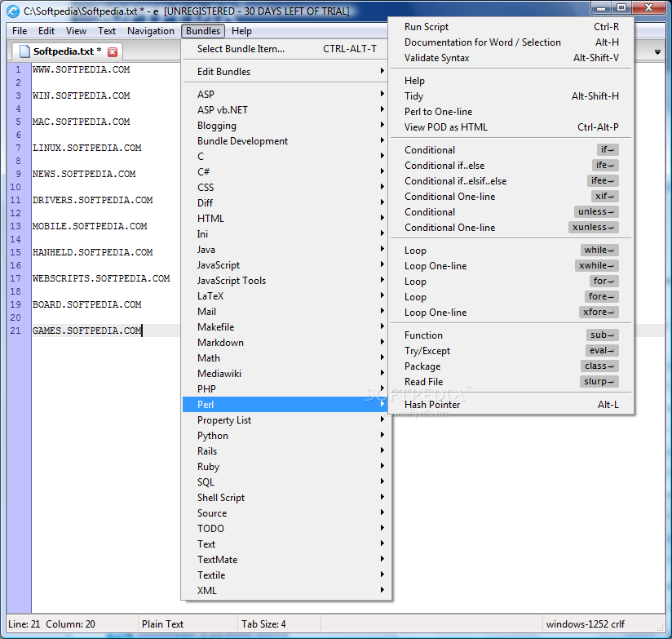The width and height of the screenshot is (672, 639).
Task: Close the Softpedia.txt tab with red X
Action: coord(113,52)
